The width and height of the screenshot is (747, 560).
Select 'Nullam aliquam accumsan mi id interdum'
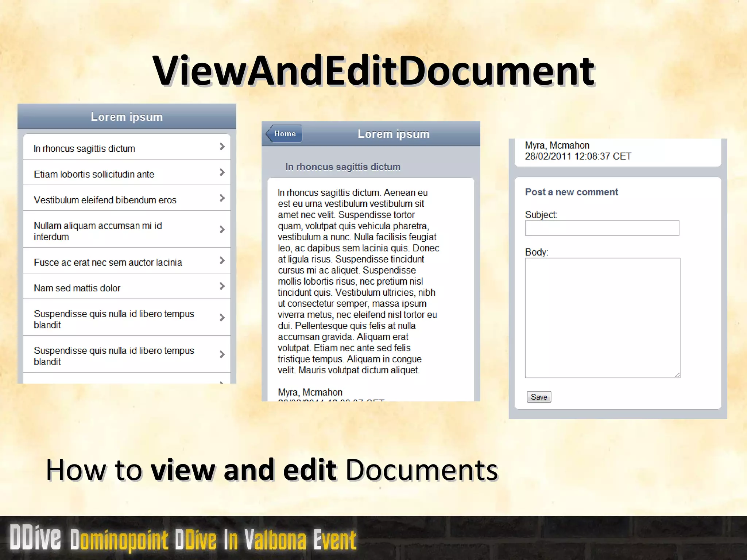click(127, 229)
